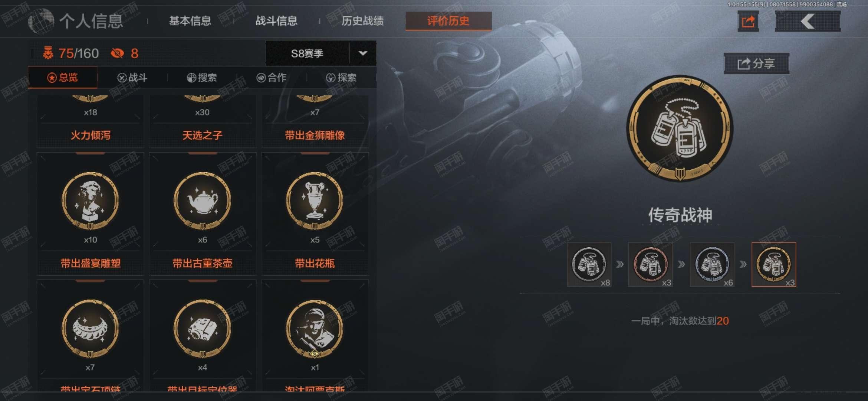The width and height of the screenshot is (868, 401).
Task: Click the 分享 share button
Action: pos(756,63)
